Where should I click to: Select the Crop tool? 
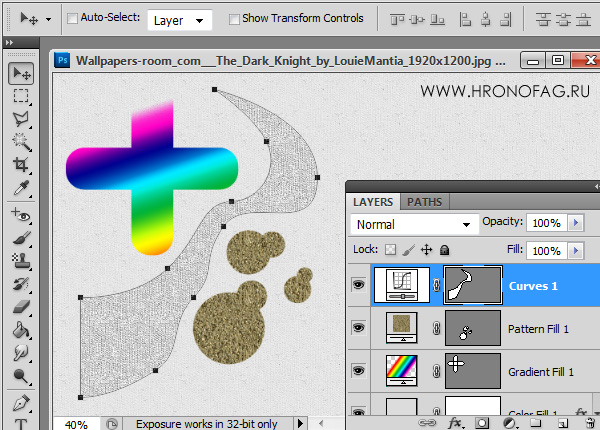(21, 165)
